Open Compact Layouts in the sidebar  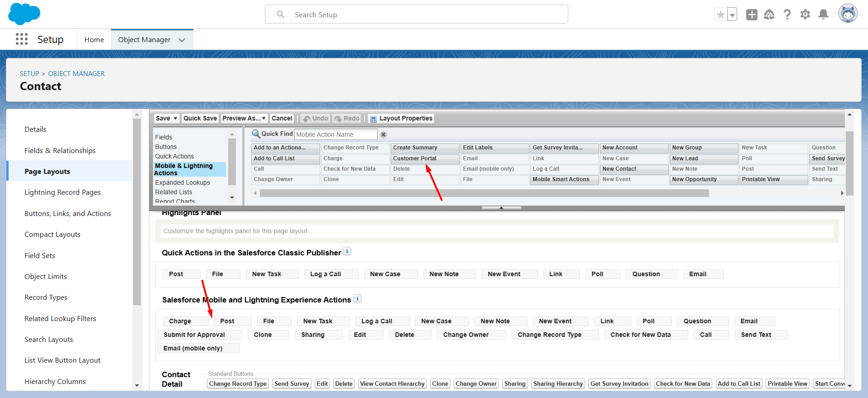(x=53, y=235)
